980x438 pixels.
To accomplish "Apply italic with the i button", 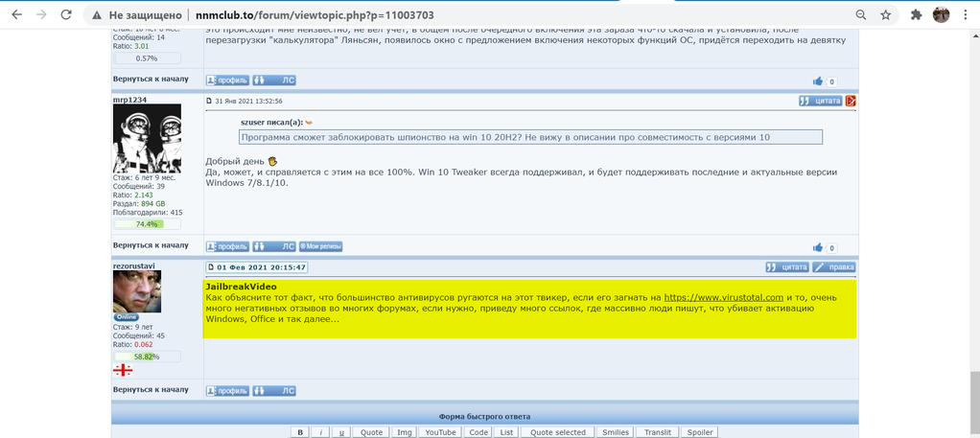I will (x=320, y=432).
